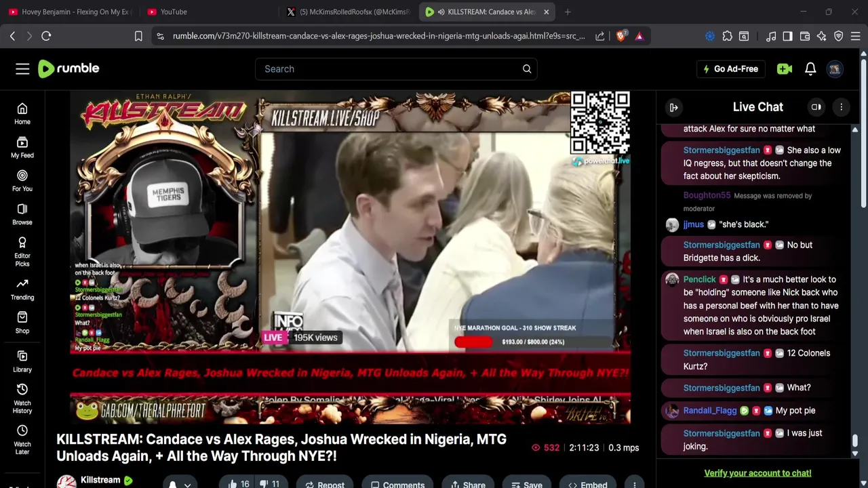Open Live Chat options three-dot menu

[841, 107]
